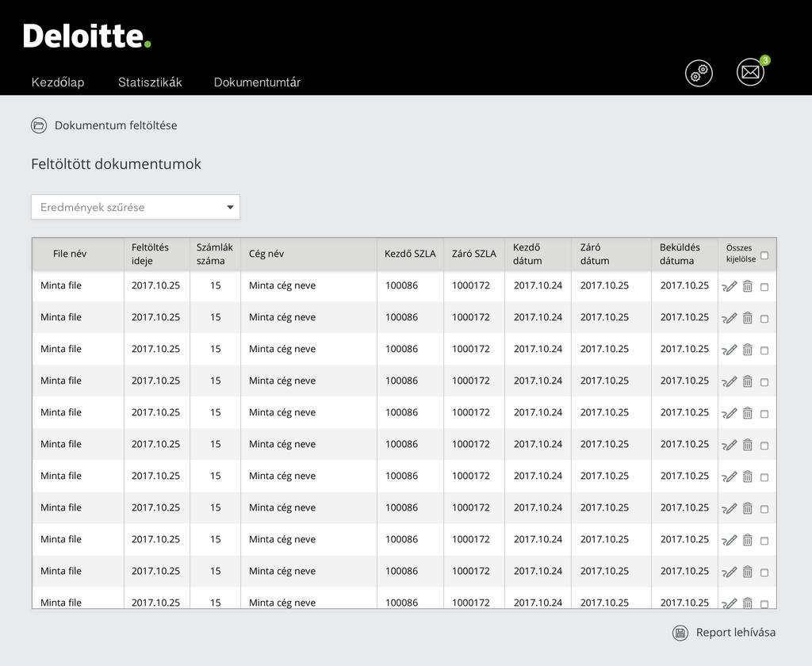This screenshot has width=812, height=666.
Task: Check the sixth table row's checkbox
Action: pos(764,446)
